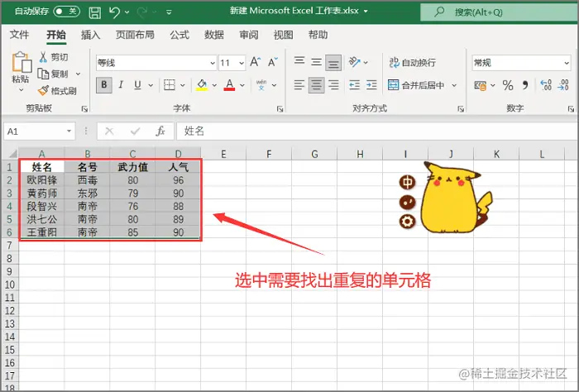Viewport: 579px width, 392px height.
Task: Click the Format Painter (格式刷) button
Action: (58, 91)
